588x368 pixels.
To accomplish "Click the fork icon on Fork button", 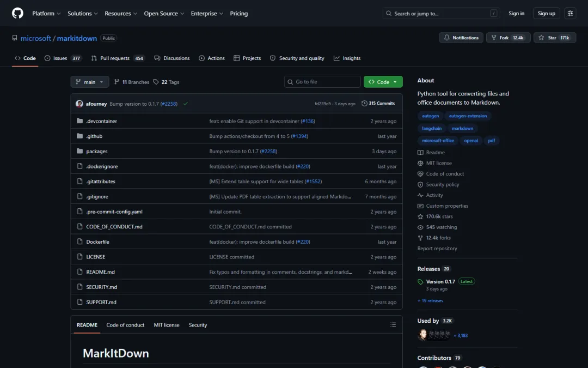I will click(493, 38).
